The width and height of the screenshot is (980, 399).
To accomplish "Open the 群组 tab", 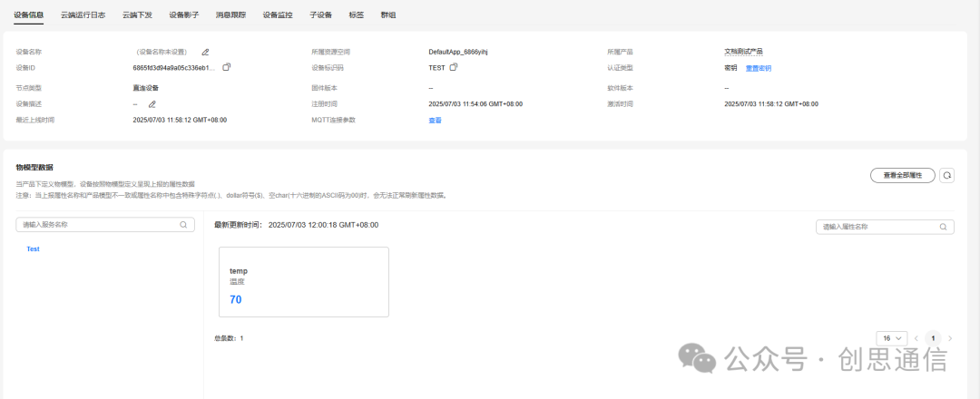I will (x=388, y=15).
